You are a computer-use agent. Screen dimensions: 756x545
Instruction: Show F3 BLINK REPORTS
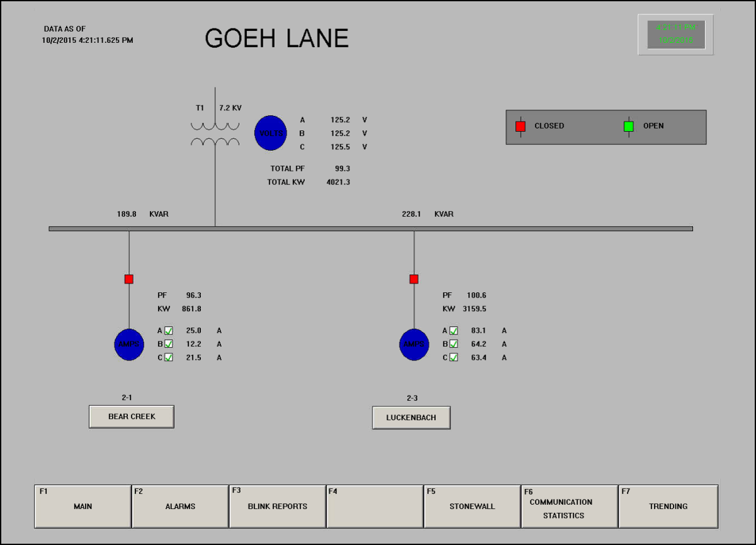pos(277,507)
